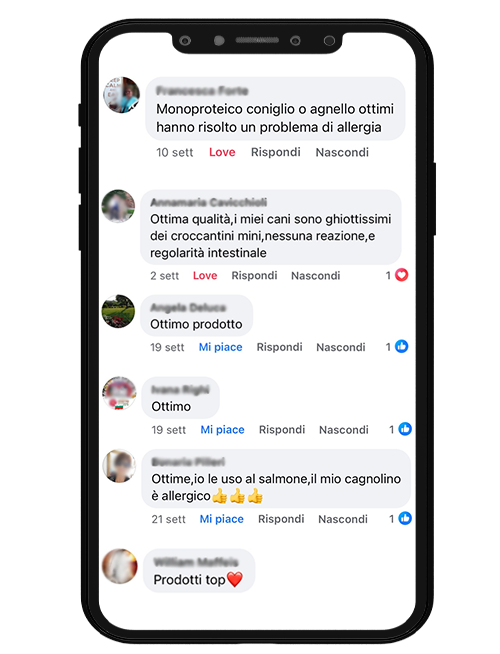Click Rispondi under the 'Ottimo' comment
The width and height of the screenshot is (500, 654).
(282, 430)
